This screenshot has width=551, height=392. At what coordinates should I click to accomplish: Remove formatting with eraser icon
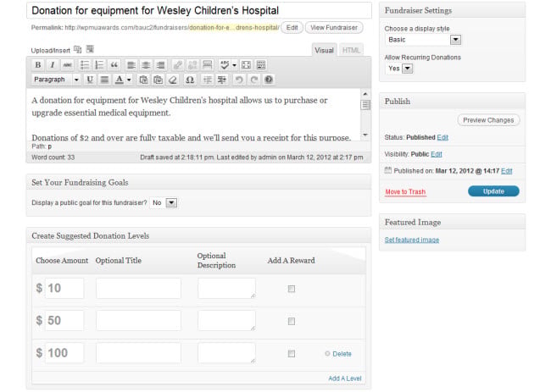(x=173, y=80)
